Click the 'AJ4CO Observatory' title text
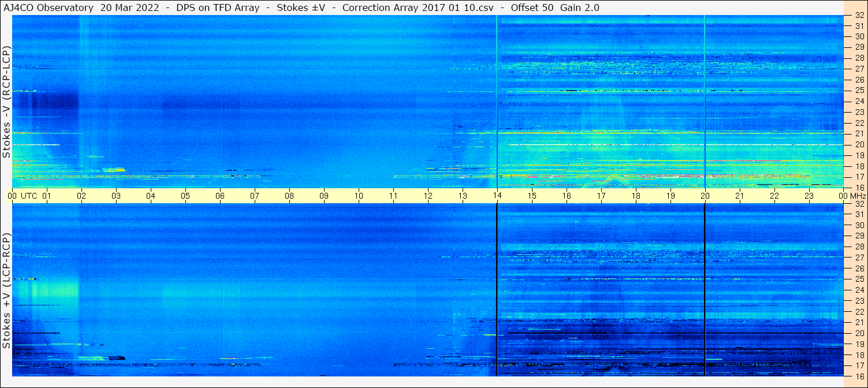868x388 pixels. [x=49, y=8]
